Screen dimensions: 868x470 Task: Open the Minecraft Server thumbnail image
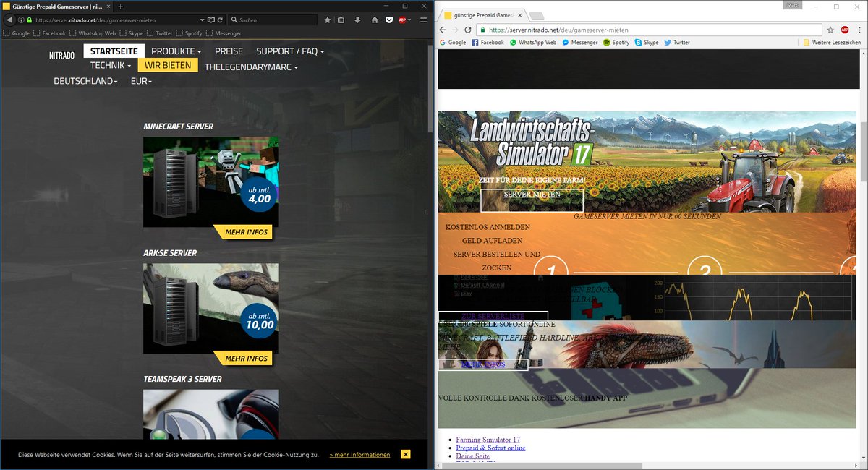(211, 181)
